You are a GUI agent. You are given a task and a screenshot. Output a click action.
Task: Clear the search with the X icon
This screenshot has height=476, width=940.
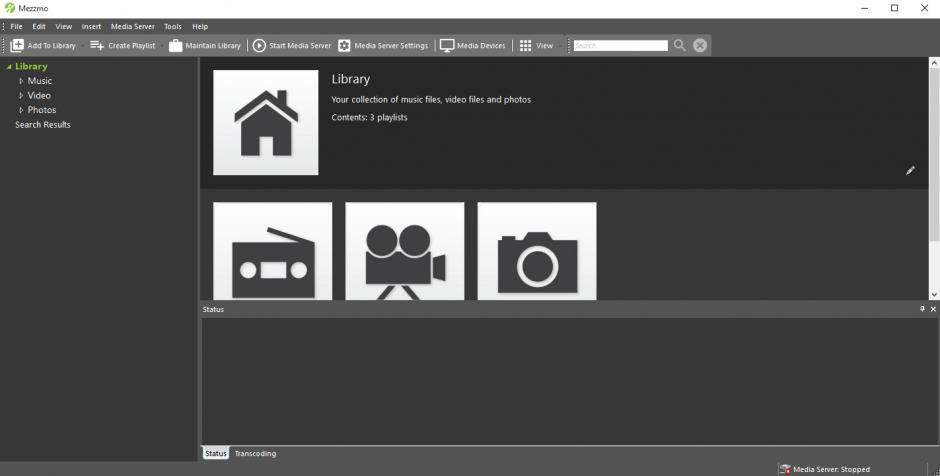[x=700, y=46]
